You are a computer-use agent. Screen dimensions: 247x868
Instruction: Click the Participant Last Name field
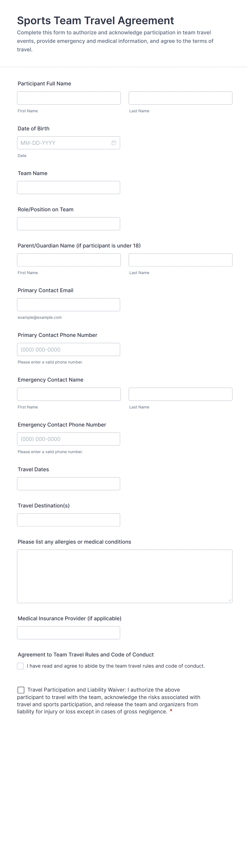tap(180, 98)
